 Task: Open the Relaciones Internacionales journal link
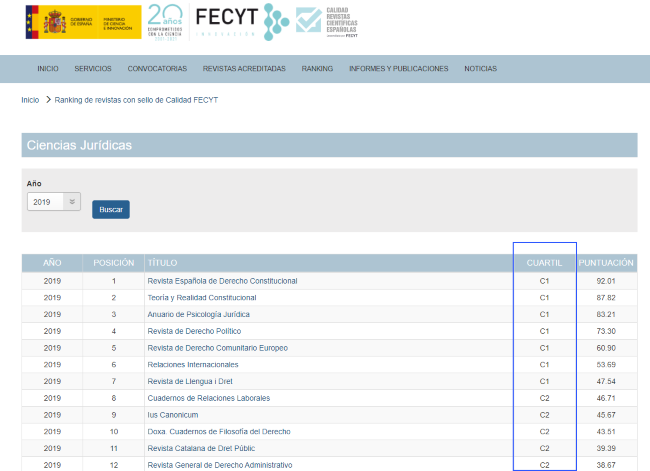193,364
